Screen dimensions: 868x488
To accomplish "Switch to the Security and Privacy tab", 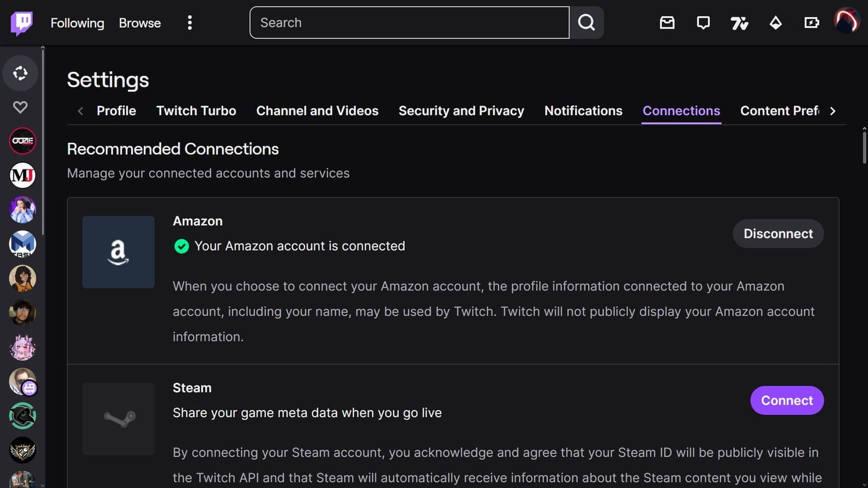I will pyautogui.click(x=461, y=111).
